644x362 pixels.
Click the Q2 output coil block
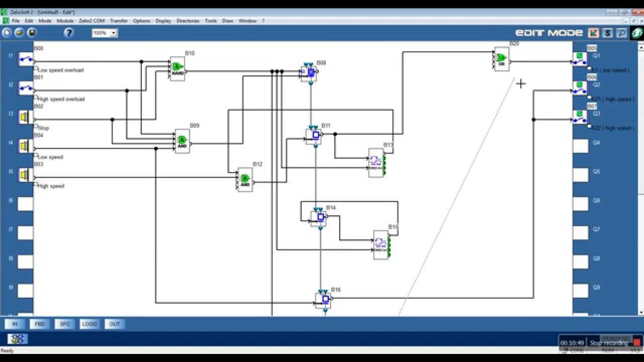[x=581, y=88]
